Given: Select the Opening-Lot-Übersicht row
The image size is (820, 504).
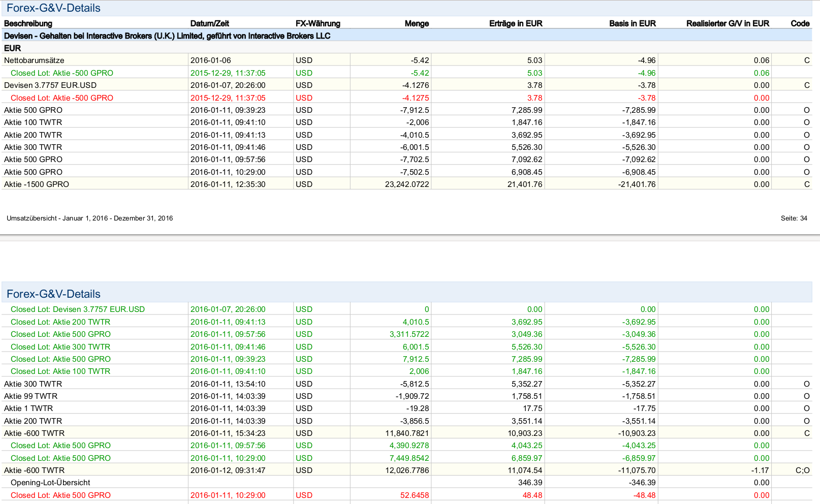Looking at the screenshot, I should tap(50, 483).
